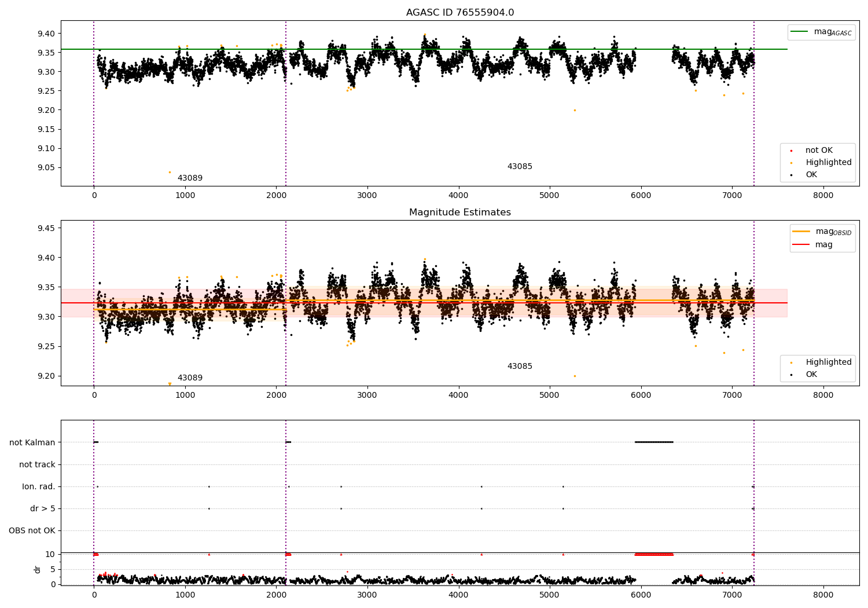
Task: Click the 43089 annotation in the top plot
Action: (190, 178)
